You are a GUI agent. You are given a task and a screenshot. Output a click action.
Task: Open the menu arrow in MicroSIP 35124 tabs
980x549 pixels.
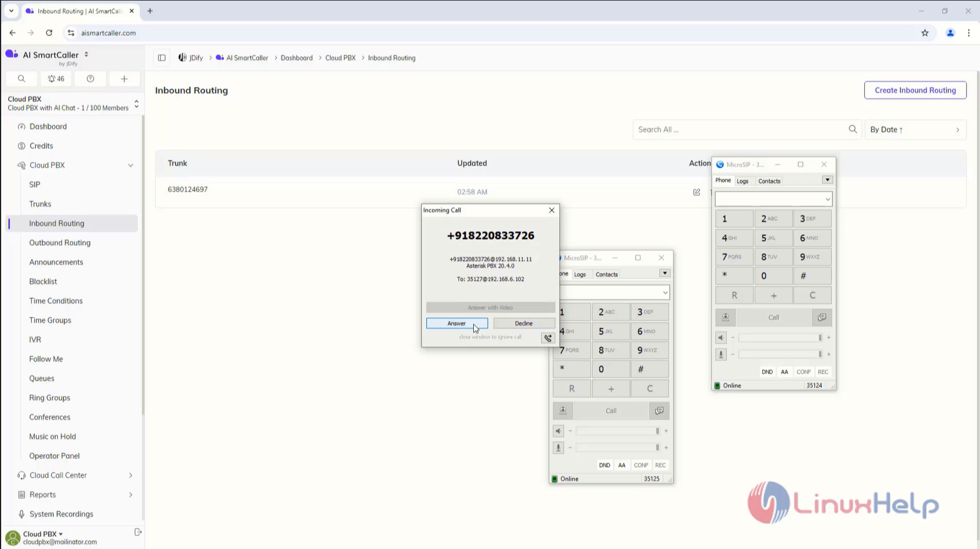tap(827, 180)
